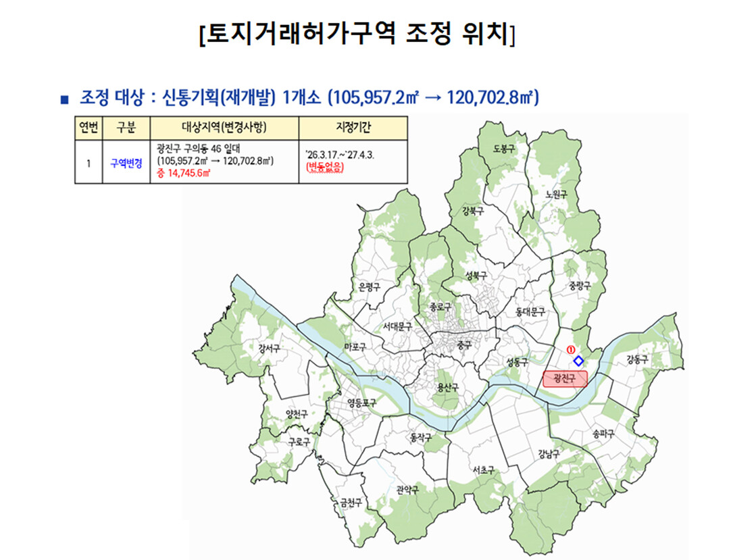Click the title 토지거래허가구역 조정 위치
Screen dimensions: 729x560
coord(357,34)
